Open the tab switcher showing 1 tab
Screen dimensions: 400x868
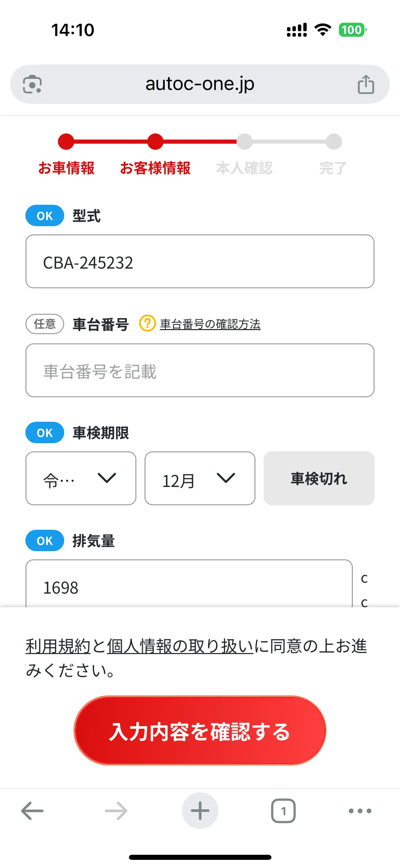283,811
